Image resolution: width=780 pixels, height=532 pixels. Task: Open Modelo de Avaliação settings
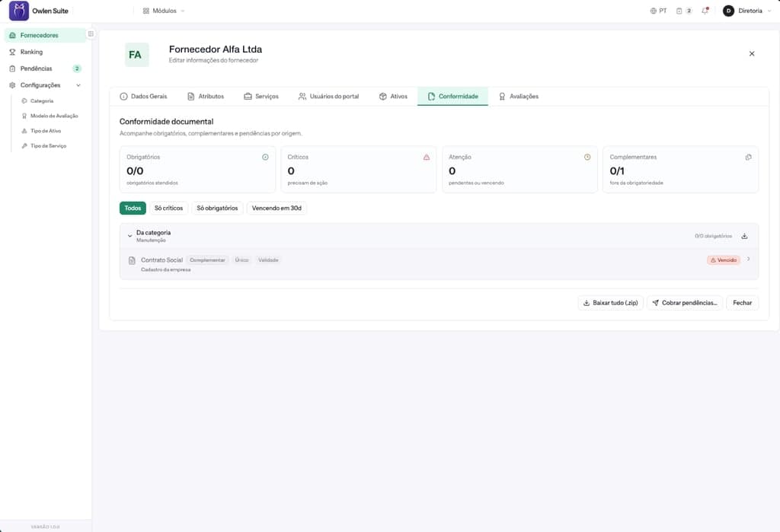click(x=51, y=116)
